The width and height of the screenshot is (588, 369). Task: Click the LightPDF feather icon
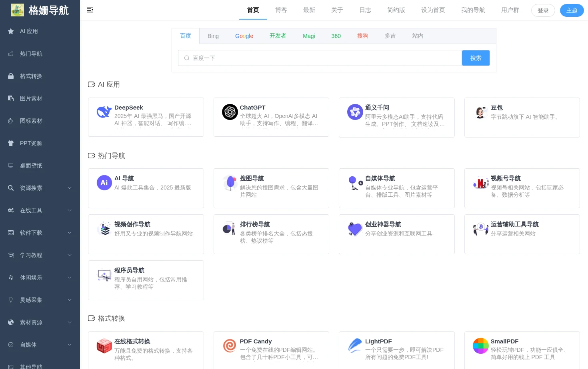[355, 346]
